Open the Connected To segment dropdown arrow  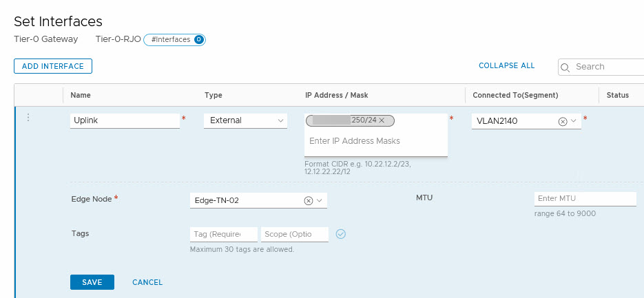pyautogui.click(x=573, y=120)
